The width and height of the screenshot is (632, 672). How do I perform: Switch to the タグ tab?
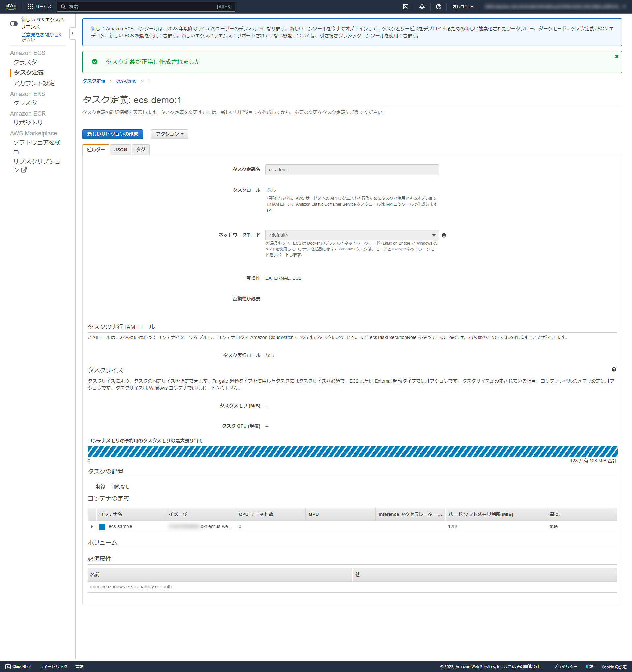click(x=141, y=149)
